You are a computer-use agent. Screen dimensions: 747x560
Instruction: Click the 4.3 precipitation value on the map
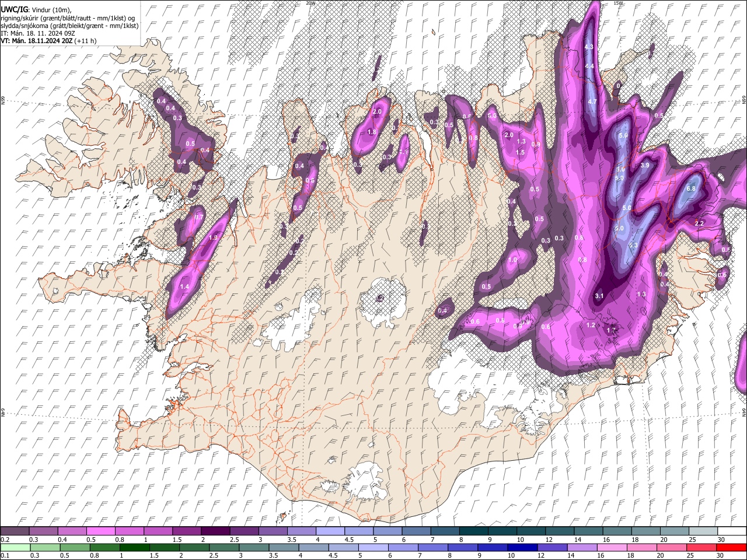coord(589,47)
